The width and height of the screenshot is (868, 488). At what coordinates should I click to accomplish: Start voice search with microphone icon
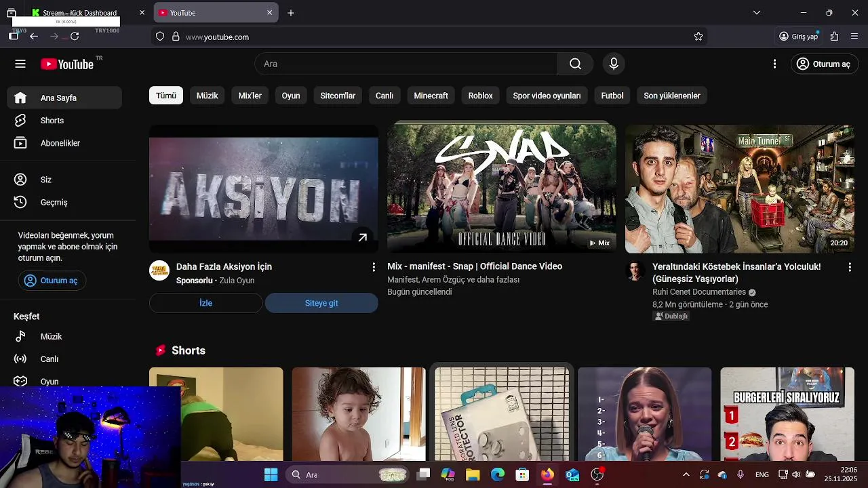tap(614, 64)
